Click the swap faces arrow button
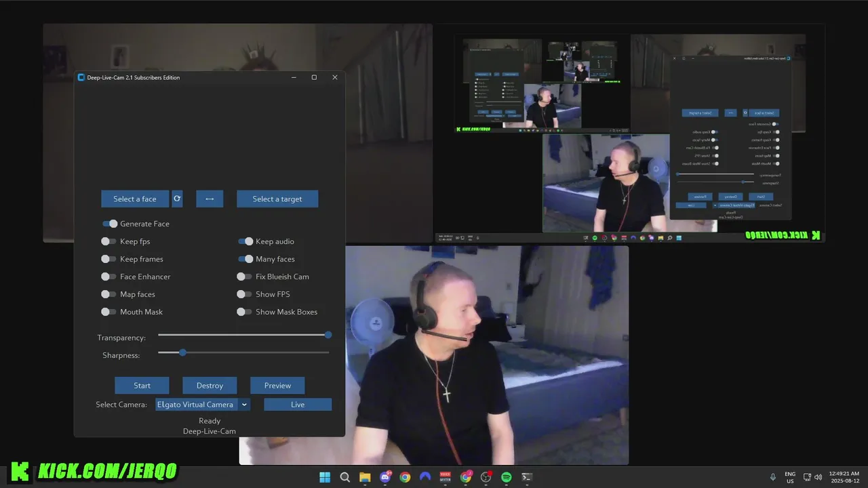This screenshot has height=488, width=868. coord(210,199)
